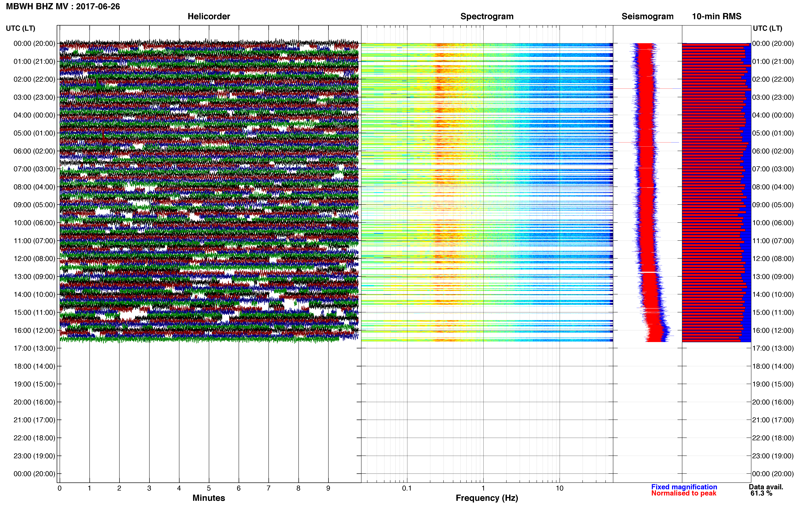Click the '3' tick on the Minutes axis
The height and width of the screenshot is (508, 812).
click(149, 488)
